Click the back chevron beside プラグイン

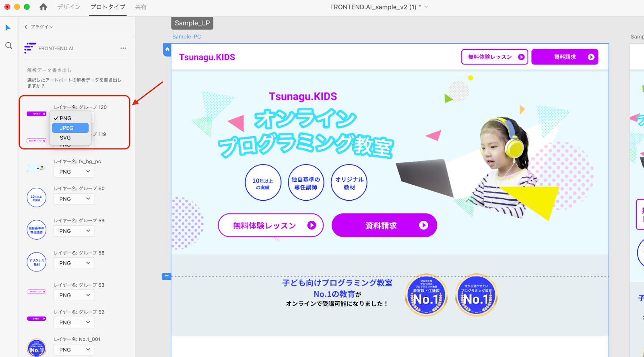pos(26,27)
